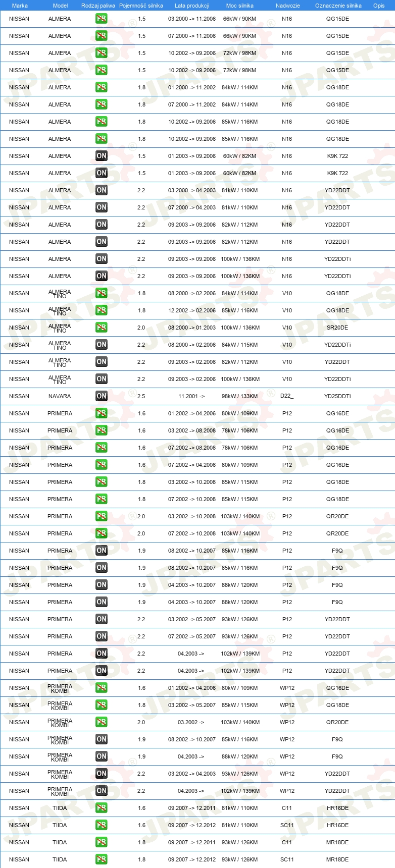Click the Oznaczenie silnika column header
395x868 pixels.
pos(338,6)
